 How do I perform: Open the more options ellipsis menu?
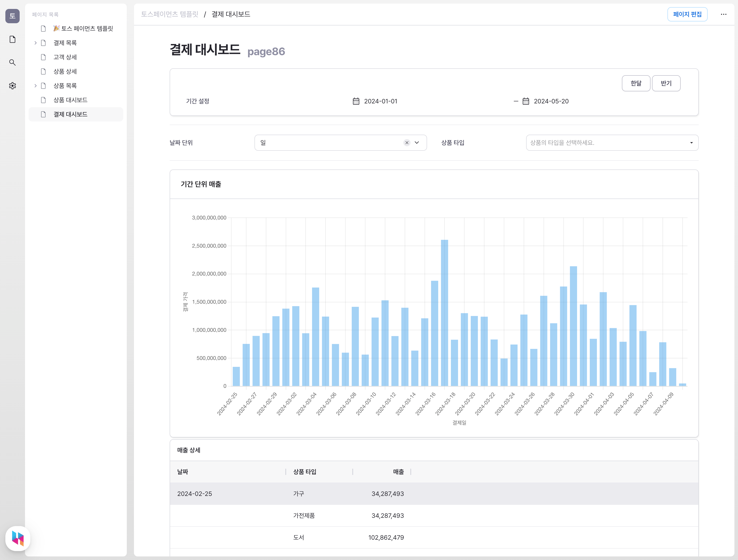(723, 14)
